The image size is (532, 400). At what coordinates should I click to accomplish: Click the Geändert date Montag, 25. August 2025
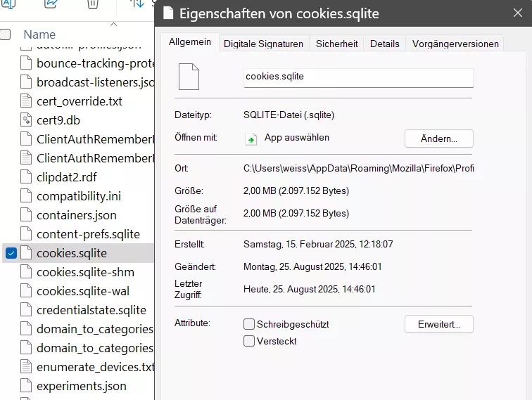312,266
